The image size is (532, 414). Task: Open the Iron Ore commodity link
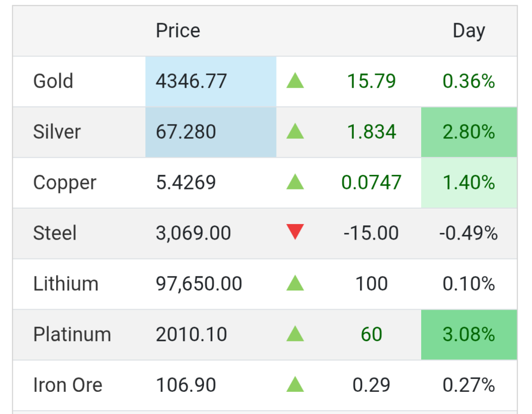[x=67, y=385]
